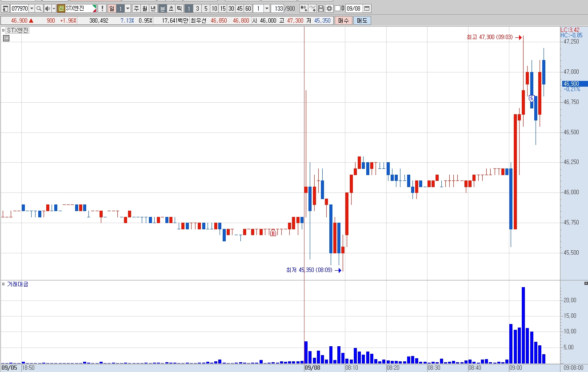
Task: Click the green 신 badge icon
Action: (x=61, y=8)
